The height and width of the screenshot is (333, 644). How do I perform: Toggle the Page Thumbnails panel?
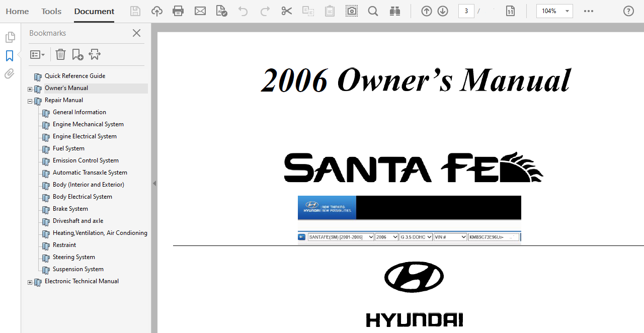(10, 37)
